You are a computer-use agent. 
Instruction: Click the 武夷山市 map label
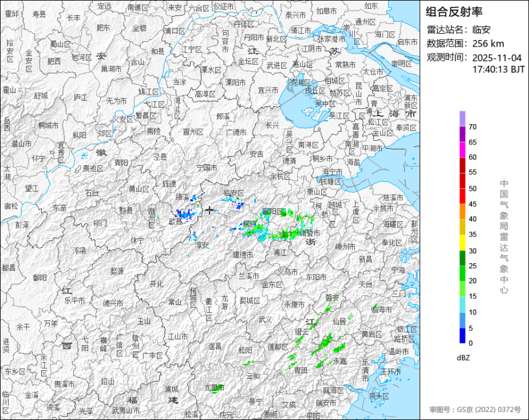tap(125, 411)
